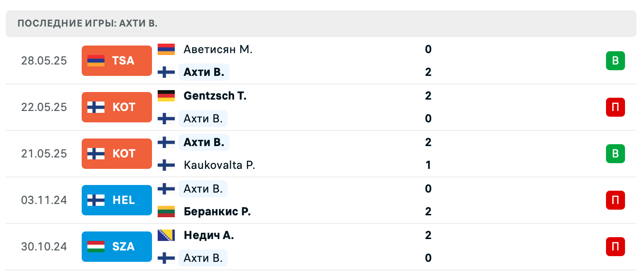Image resolution: width=644 pixels, height=277 pixels.
Task: Click the Finnish flag beside Kaukovalta P.
Action: pos(166,165)
